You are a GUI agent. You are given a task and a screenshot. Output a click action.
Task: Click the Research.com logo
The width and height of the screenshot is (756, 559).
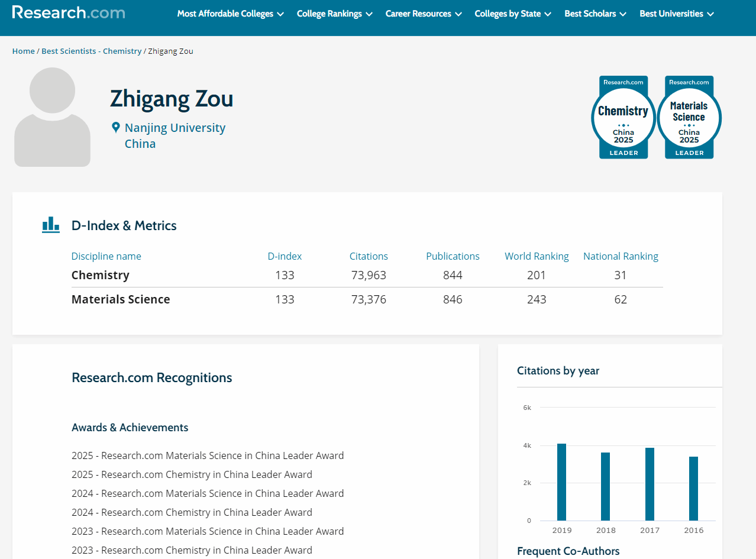point(69,12)
